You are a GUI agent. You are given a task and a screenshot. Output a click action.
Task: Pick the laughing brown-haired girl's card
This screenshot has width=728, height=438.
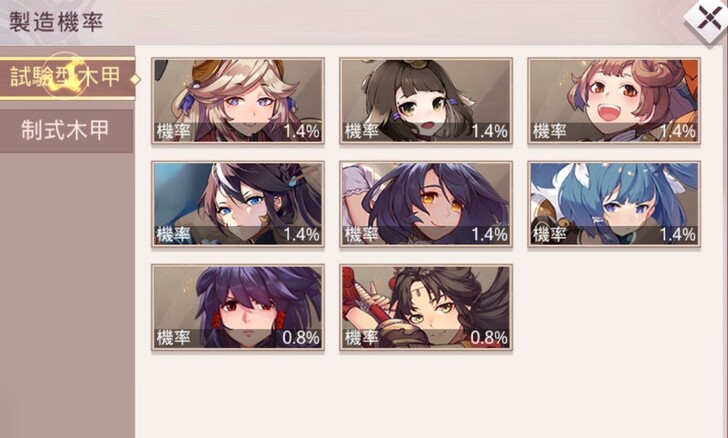click(614, 100)
